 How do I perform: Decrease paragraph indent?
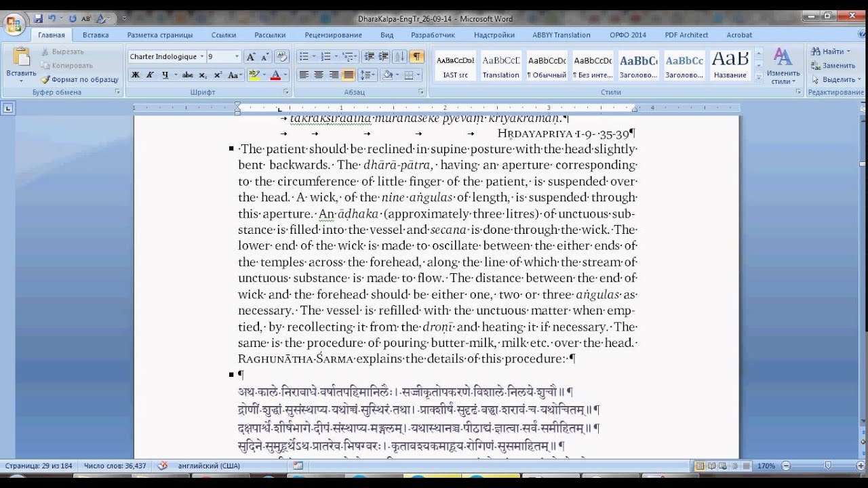(x=370, y=57)
